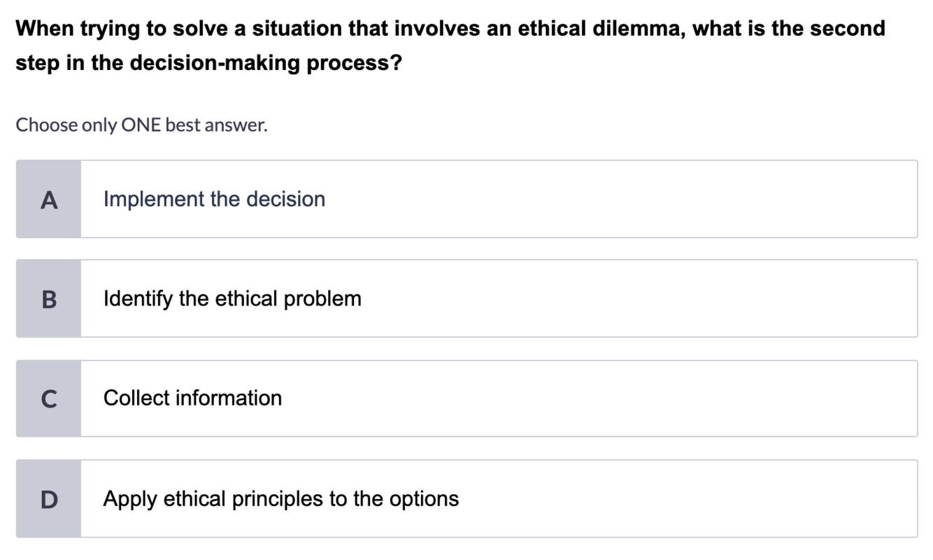Choose answer C, Collect information

coord(467,399)
